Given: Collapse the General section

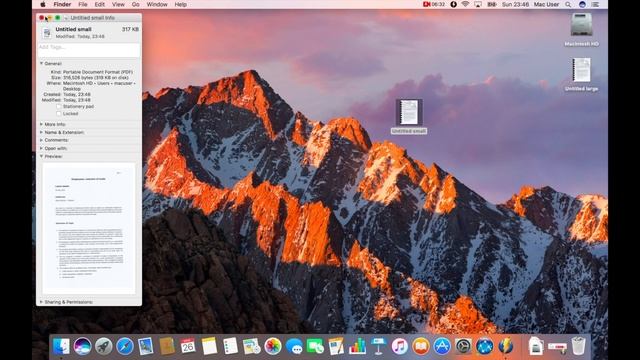Looking at the screenshot, I should coord(41,64).
